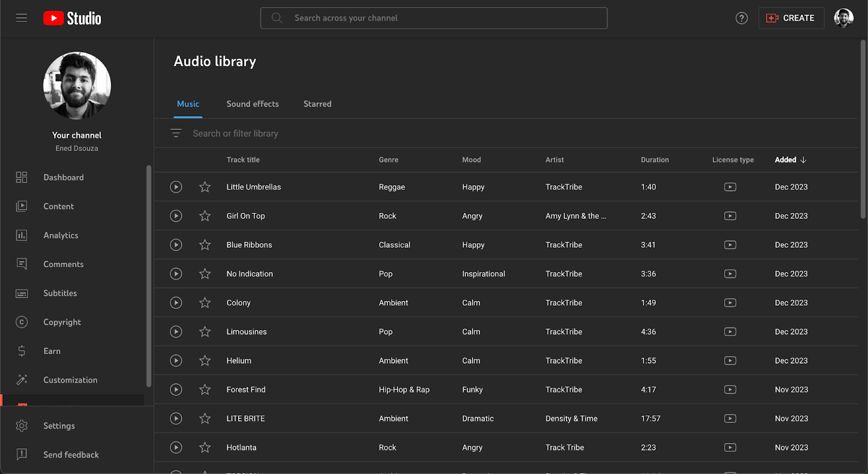Screen dimensions: 868x474
Task: Play the LITE BRITE track
Action: (x=176, y=419)
